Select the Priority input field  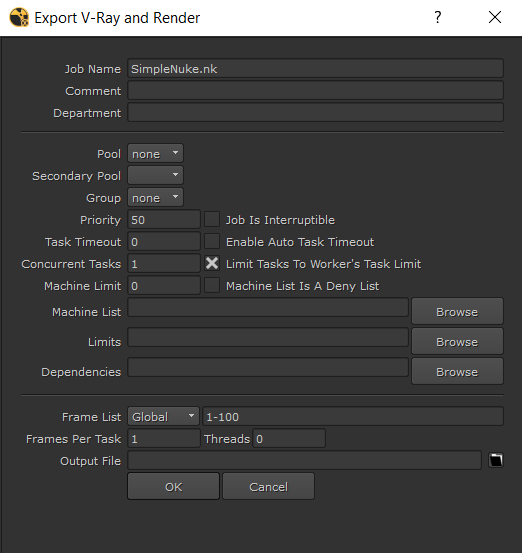click(164, 219)
